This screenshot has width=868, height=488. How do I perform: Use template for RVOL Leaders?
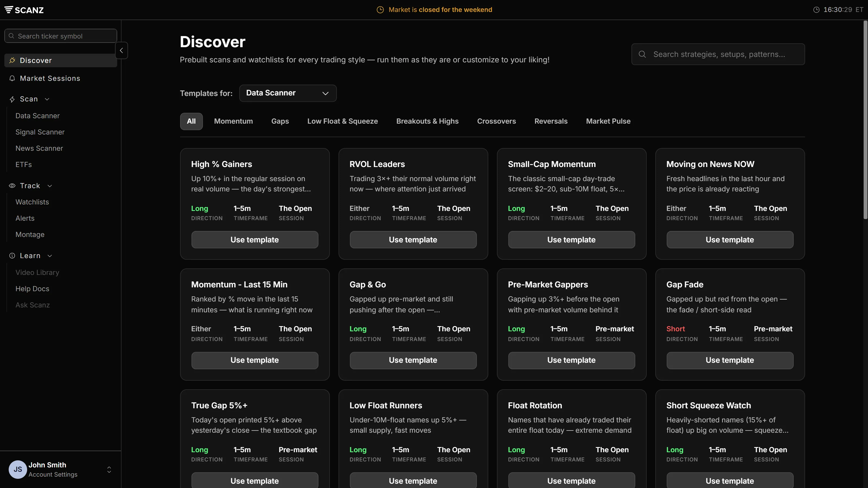coord(413,239)
